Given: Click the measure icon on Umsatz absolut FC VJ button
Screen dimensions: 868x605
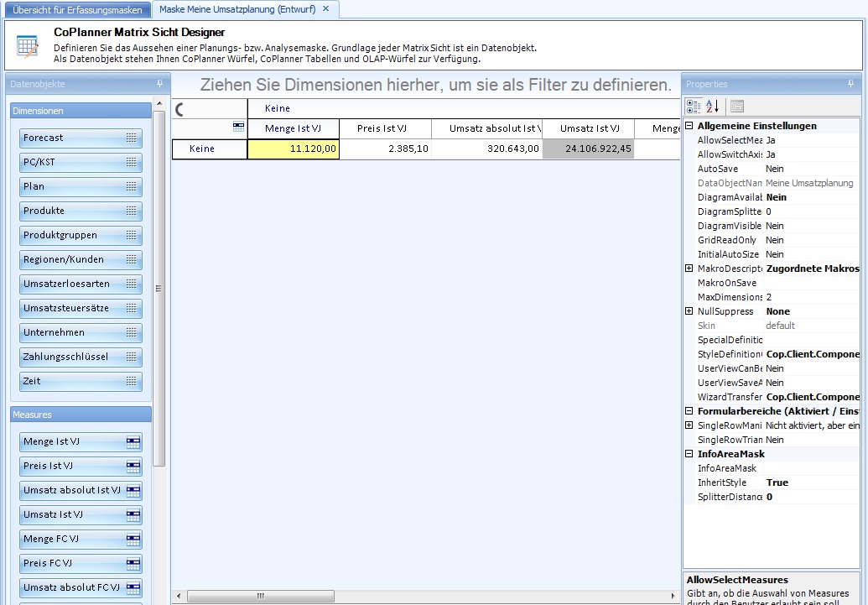Looking at the screenshot, I should tap(133, 588).
